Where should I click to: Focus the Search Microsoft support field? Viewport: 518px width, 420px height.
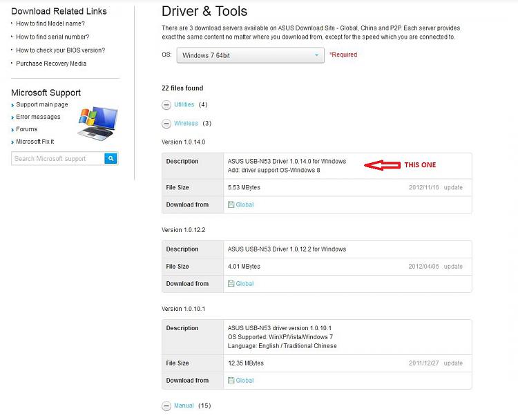tap(58, 159)
